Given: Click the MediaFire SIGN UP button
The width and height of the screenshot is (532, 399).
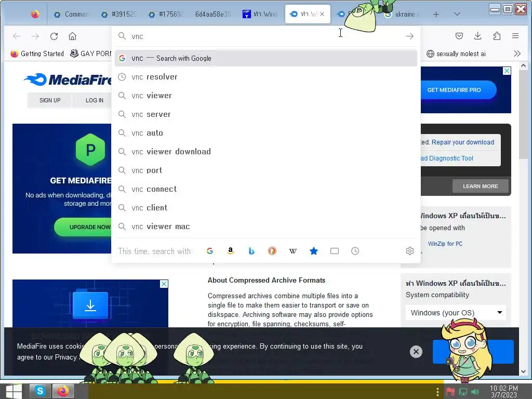Looking at the screenshot, I should click(50, 100).
